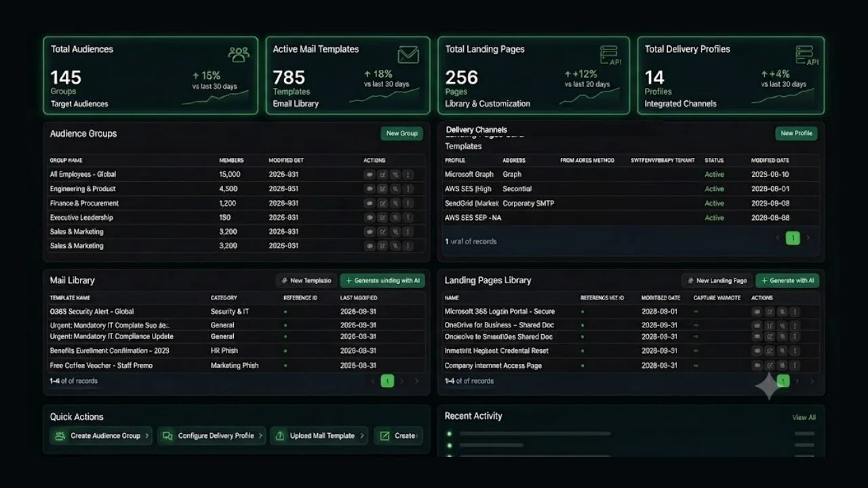This screenshot has width=868, height=488.
Task: Edit the Engineering & Product group
Action: [382, 189]
